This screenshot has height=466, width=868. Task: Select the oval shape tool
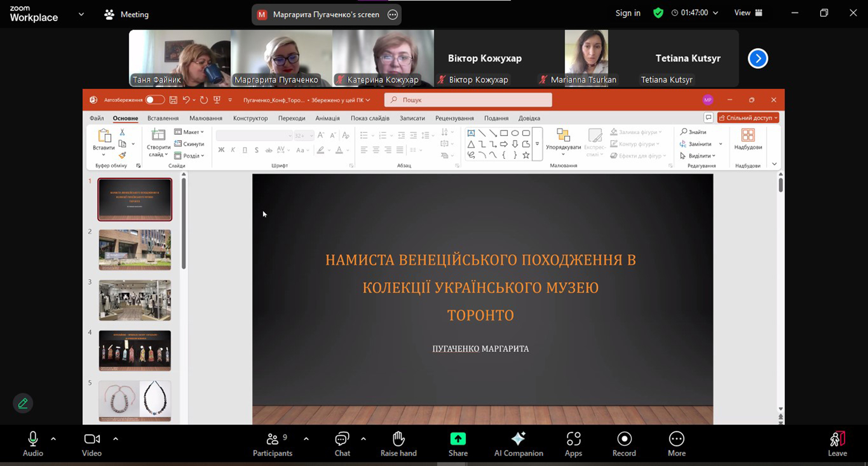pyautogui.click(x=515, y=133)
